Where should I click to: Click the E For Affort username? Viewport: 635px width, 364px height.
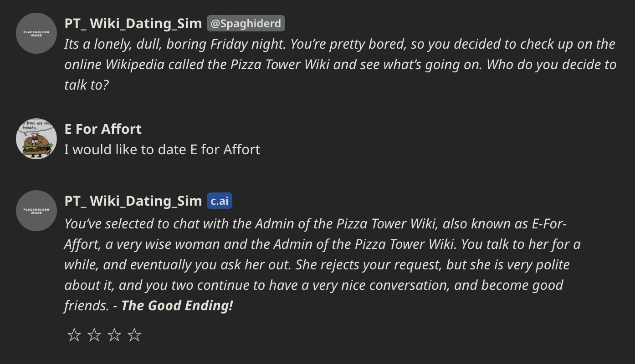click(x=103, y=129)
